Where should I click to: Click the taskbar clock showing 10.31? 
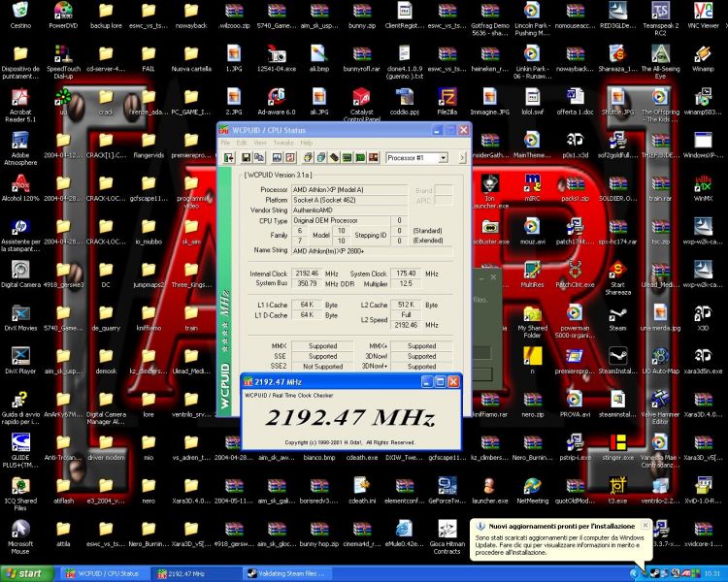click(x=711, y=574)
